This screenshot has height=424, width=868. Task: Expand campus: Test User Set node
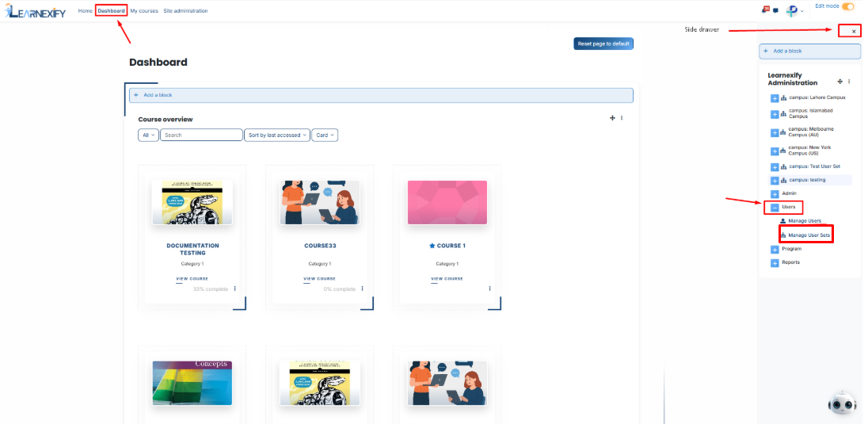click(x=775, y=167)
